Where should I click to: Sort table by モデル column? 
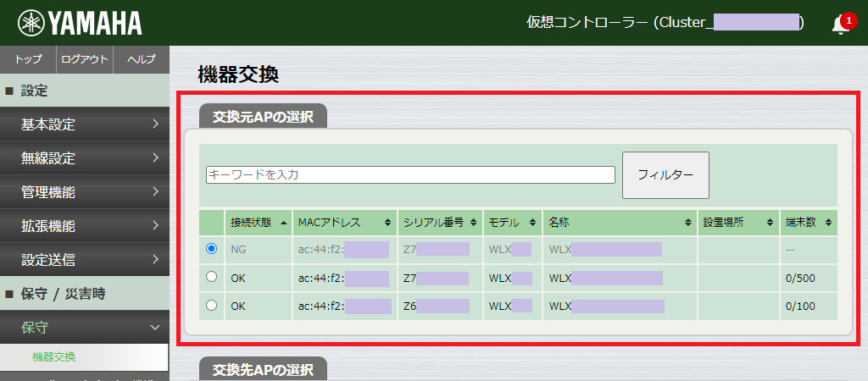(513, 223)
